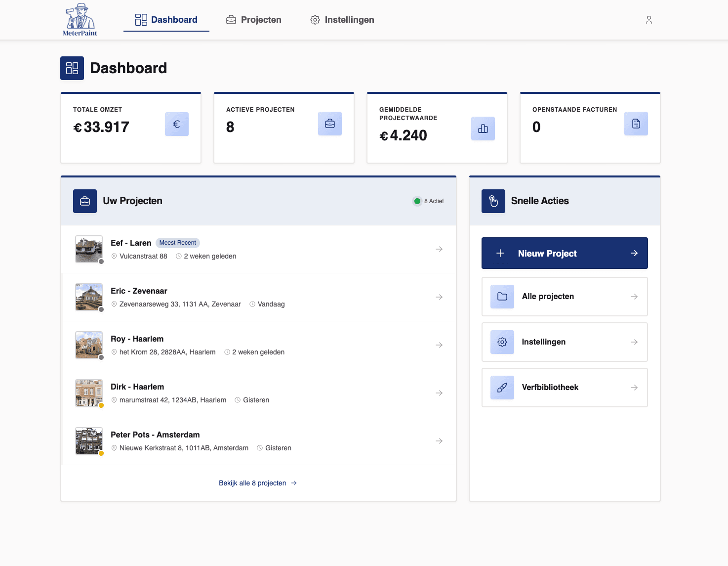Image resolution: width=728 pixels, height=566 pixels.
Task: Click the Nieuw Project button
Action: coord(564,253)
